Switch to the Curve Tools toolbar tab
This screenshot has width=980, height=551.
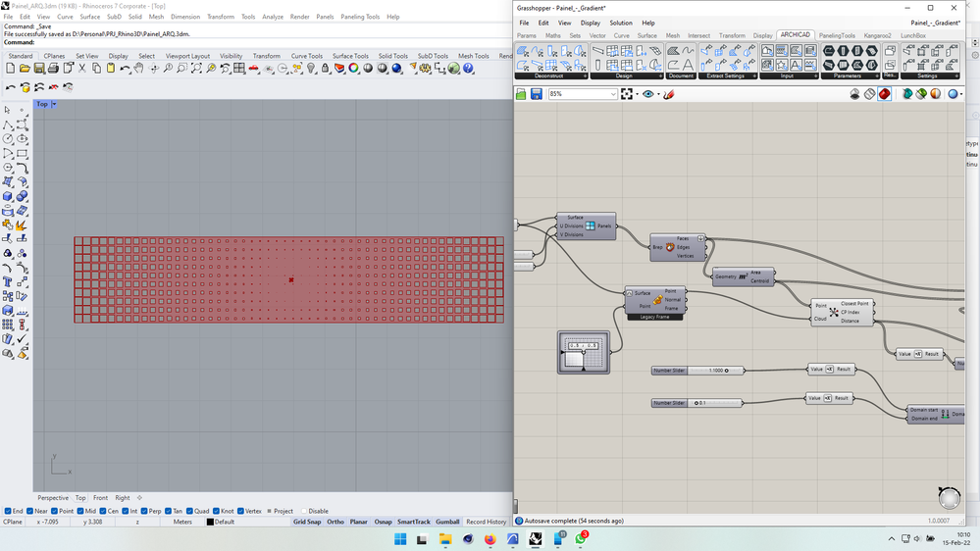pyautogui.click(x=306, y=56)
